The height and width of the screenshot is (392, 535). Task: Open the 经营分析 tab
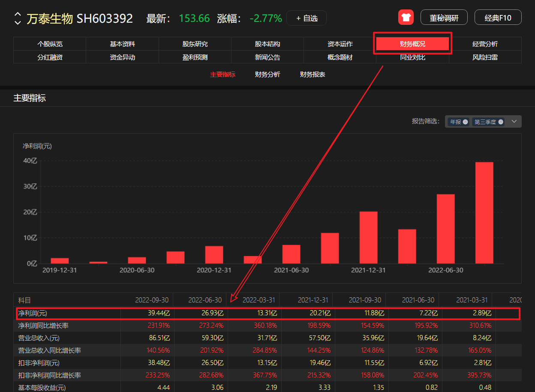coord(485,44)
